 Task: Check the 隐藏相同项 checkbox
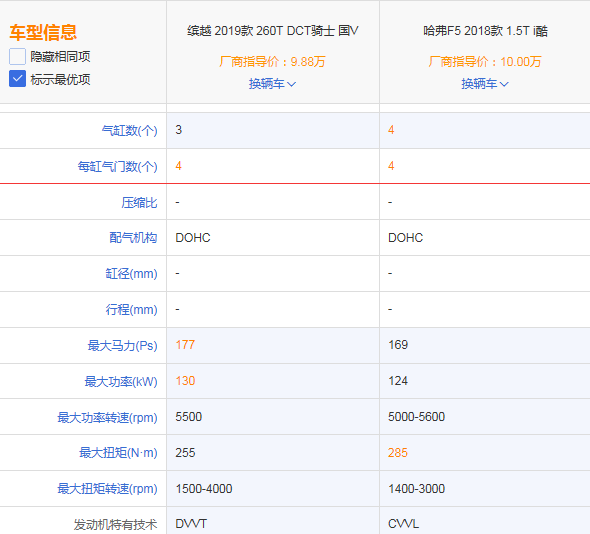point(17,56)
